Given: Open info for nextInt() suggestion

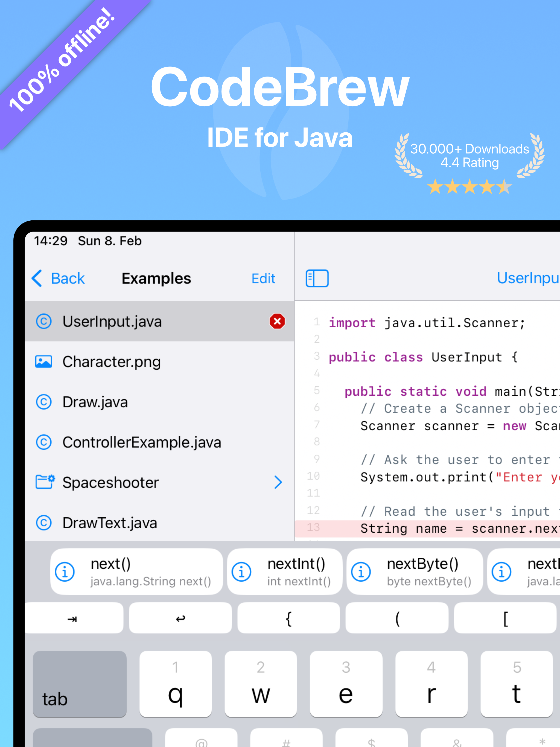Looking at the screenshot, I should (241, 572).
